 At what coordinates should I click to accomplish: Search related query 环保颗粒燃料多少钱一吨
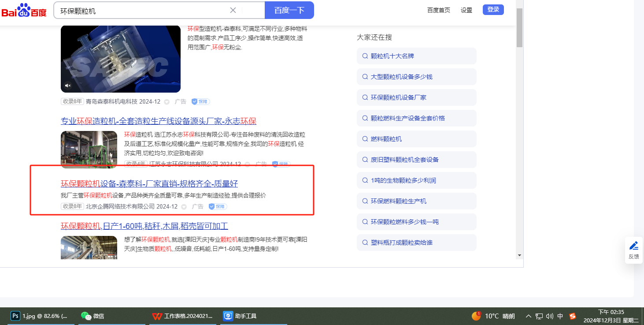pos(417,222)
